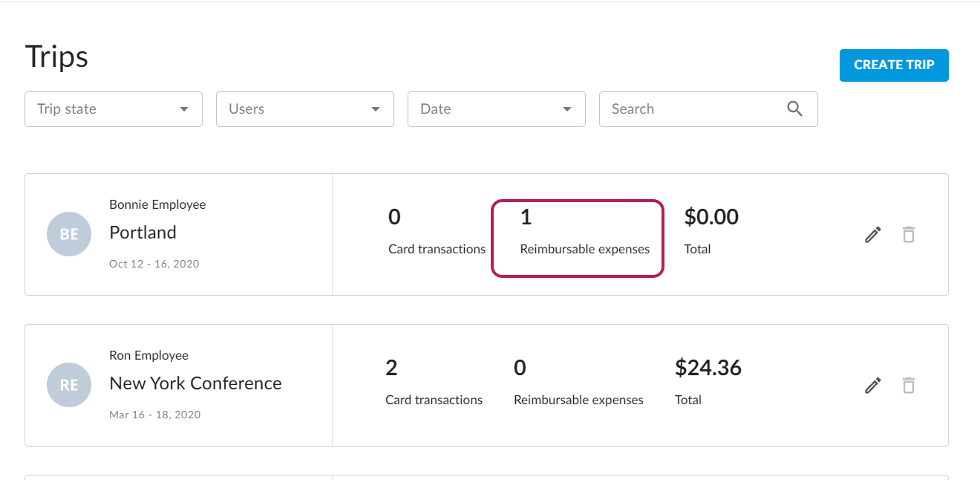Open the Portland trip title

pyautogui.click(x=143, y=233)
